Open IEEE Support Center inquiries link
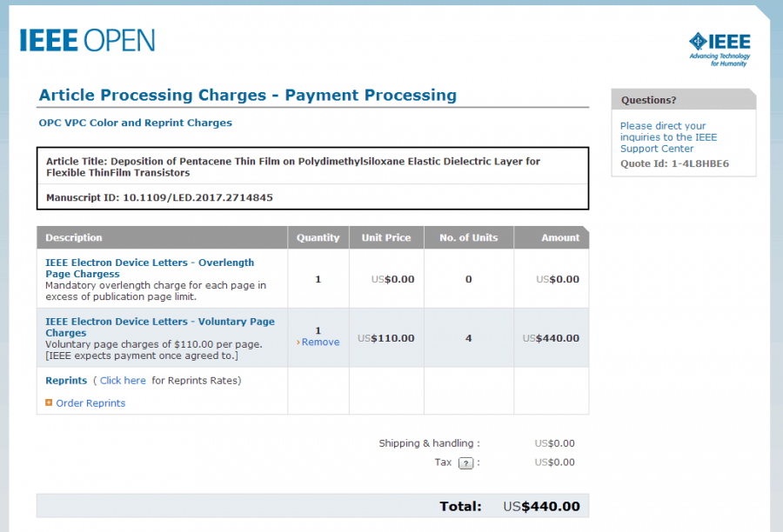 point(668,137)
